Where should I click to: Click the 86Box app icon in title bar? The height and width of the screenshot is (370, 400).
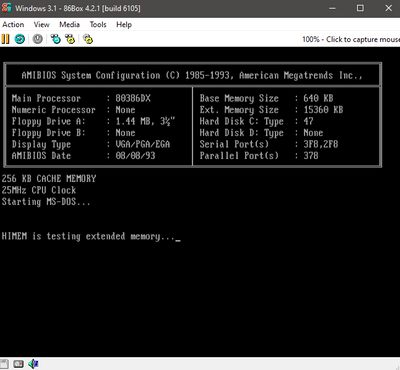coord(6,8)
